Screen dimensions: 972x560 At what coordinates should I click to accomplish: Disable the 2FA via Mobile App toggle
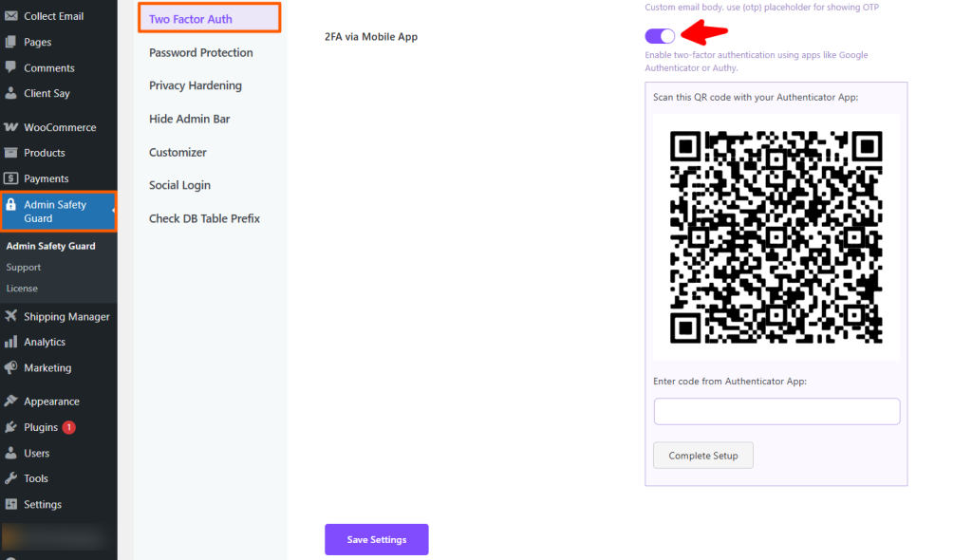tap(660, 35)
